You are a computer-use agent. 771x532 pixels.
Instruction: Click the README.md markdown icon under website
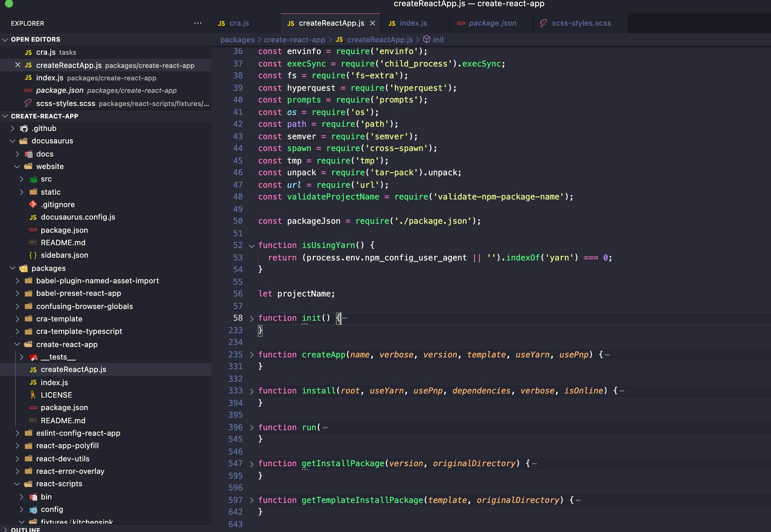33,242
